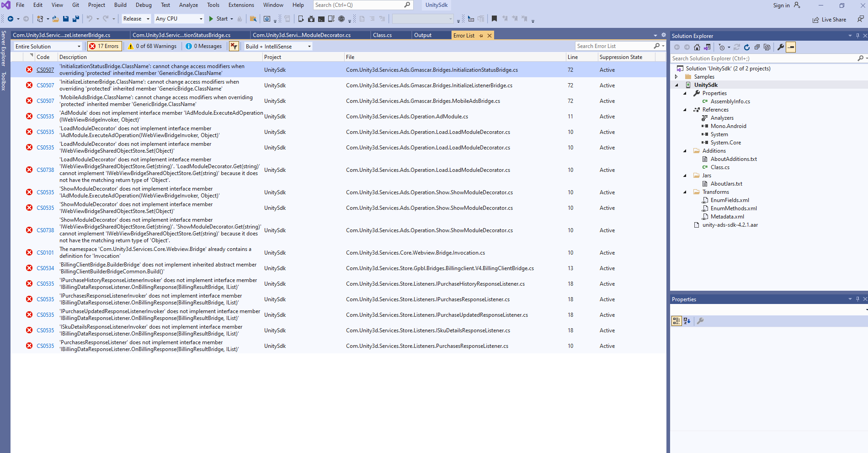Open the Build menu
Viewport: 868px width, 453px height.
point(120,5)
